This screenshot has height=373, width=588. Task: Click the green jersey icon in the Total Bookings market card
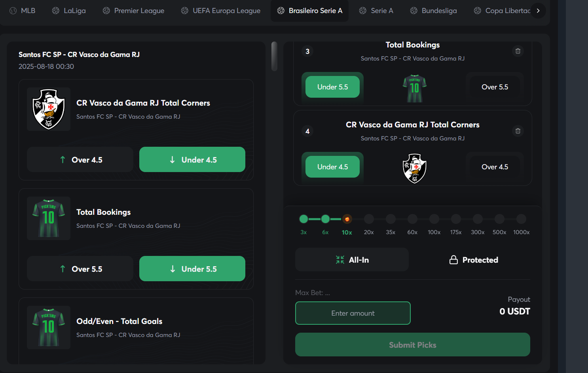pos(49,218)
